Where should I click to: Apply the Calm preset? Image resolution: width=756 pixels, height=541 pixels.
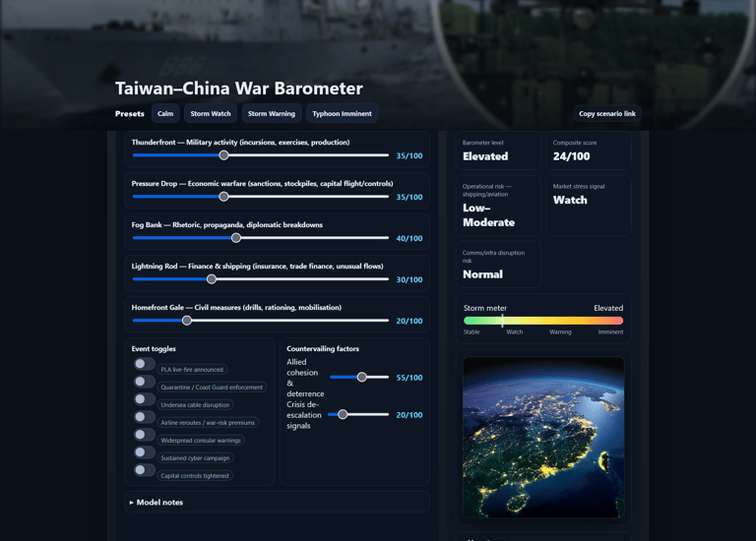(165, 114)
